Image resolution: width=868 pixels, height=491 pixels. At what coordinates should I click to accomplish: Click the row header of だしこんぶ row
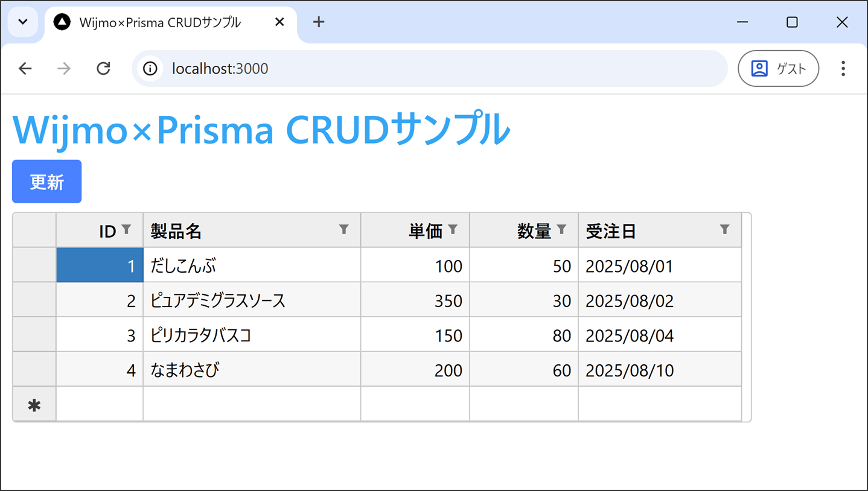pyautogui.click(x=34, y=265)
